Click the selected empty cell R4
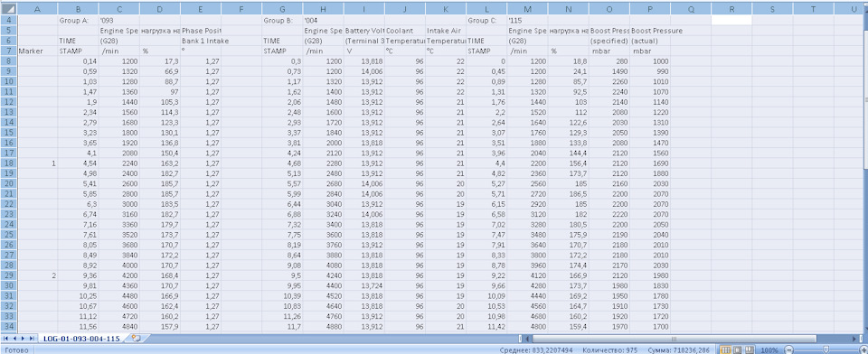Screen dimensions: 868x354 coord(731,20)
